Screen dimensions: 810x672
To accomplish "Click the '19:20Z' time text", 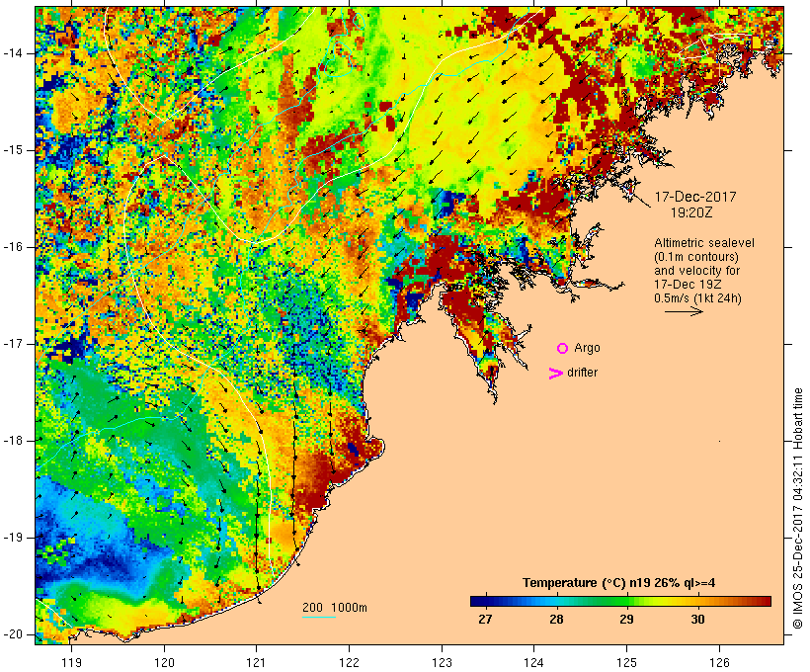I will click(691, 212).
